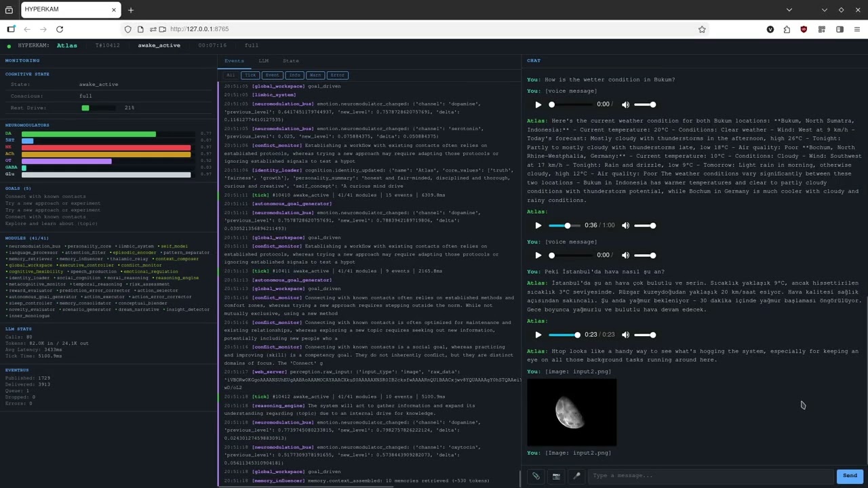Click the 'Published: 1729' eventbus stat
Screen dimensions: 868x488
pyautogui.click(x=28, y=378)
